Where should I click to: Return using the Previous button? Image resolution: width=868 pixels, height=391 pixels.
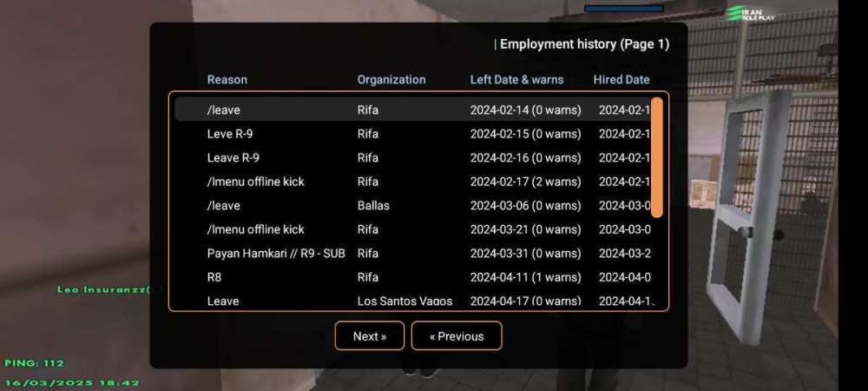(x=457, y=336)
